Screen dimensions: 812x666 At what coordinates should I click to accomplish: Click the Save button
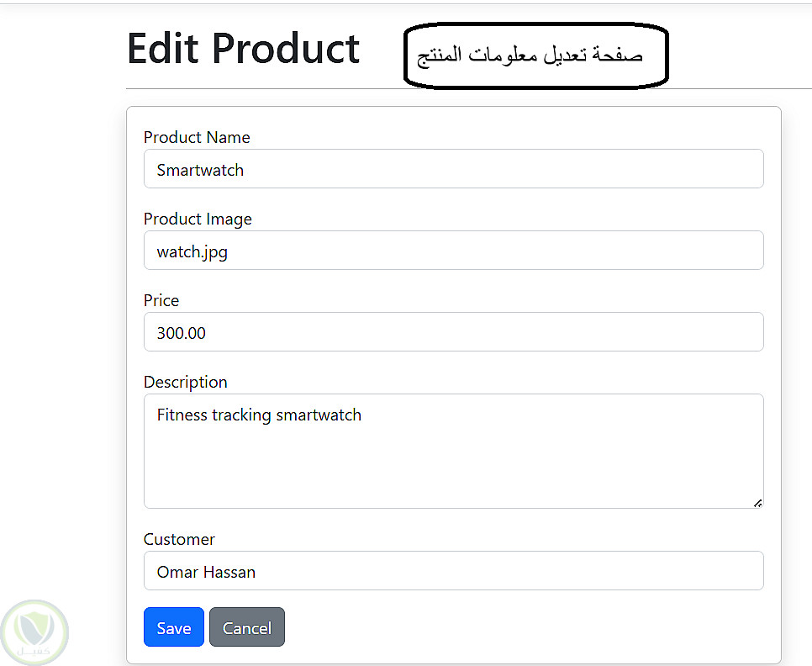(173, 627)
